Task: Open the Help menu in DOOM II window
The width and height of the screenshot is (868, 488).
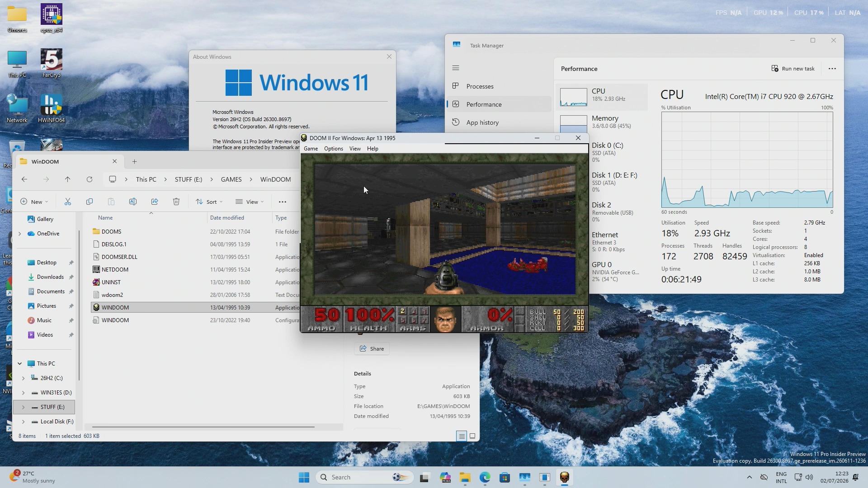Action: pos(373,149)
